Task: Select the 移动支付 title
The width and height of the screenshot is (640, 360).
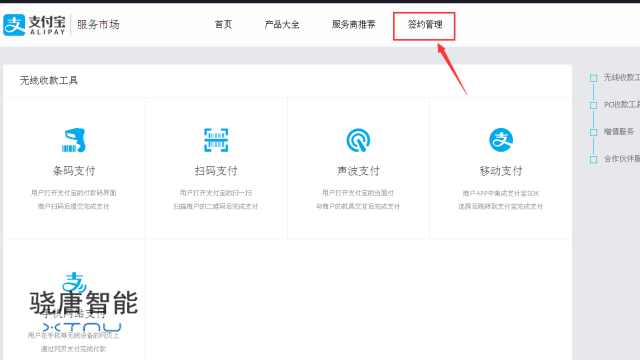Action: click(501, 171)
